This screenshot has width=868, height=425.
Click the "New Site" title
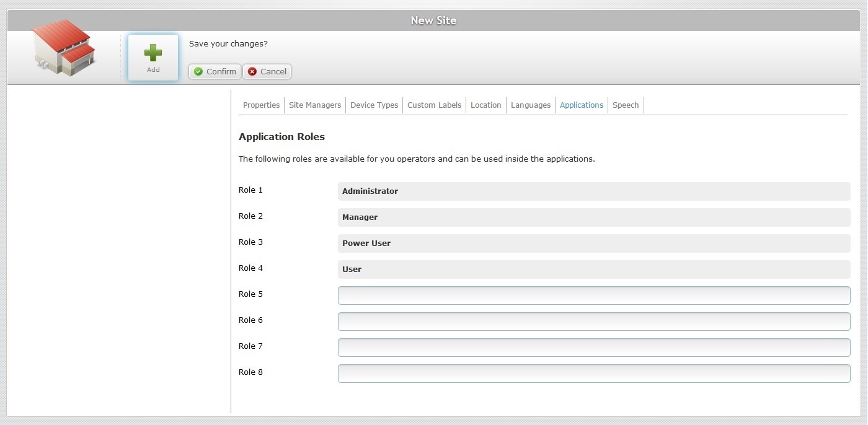click(433, 20)
